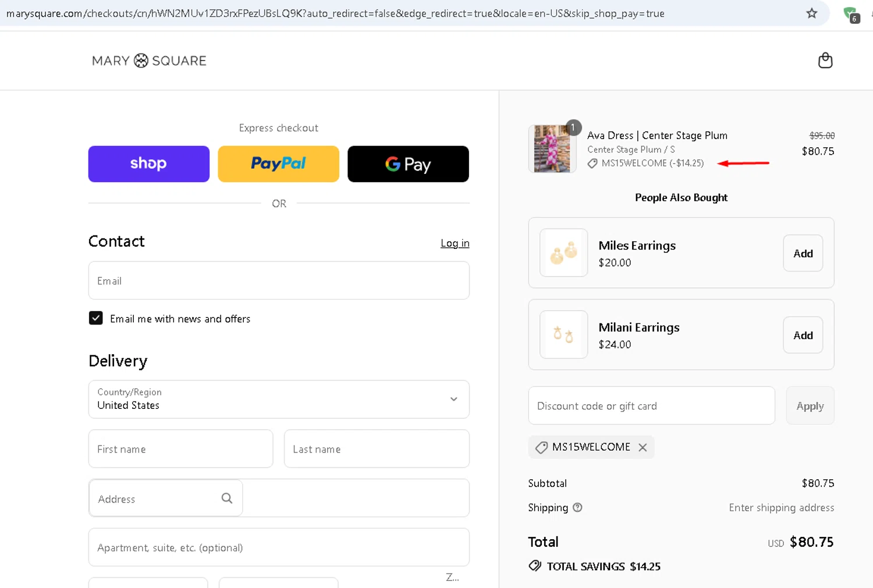Click the shipping help question mark icon
Screen dimensions: 873x588
[577, 508]
